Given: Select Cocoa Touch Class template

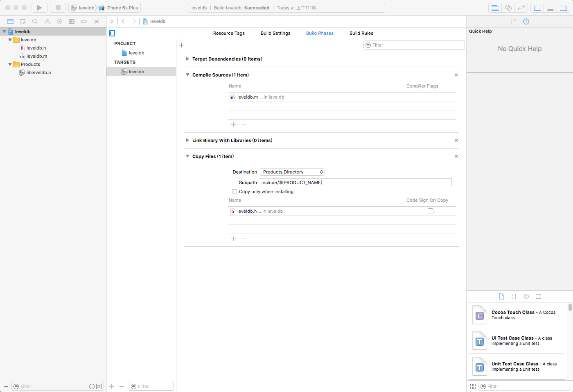Looking at the screenshot, I should [518, 315].
